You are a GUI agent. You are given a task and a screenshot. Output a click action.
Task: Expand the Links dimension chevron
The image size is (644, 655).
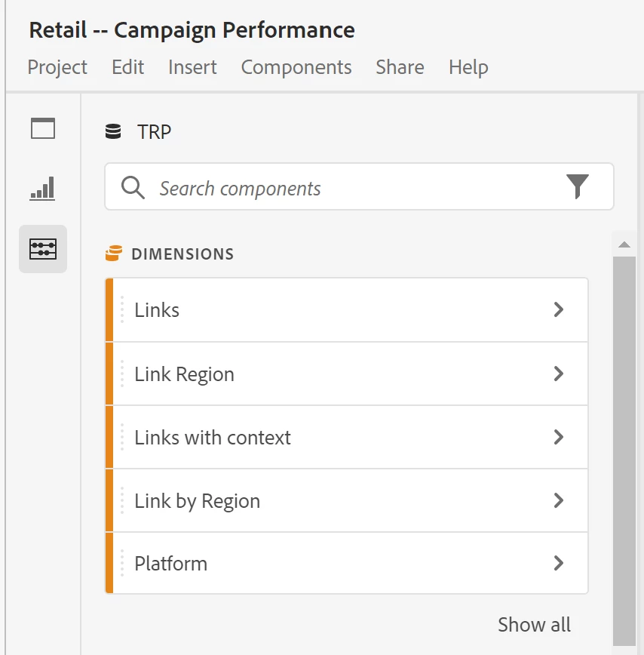tap(559, 309)
